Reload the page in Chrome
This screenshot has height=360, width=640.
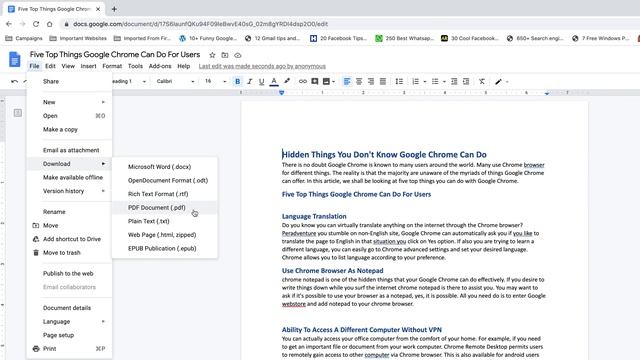click(36, 24)
